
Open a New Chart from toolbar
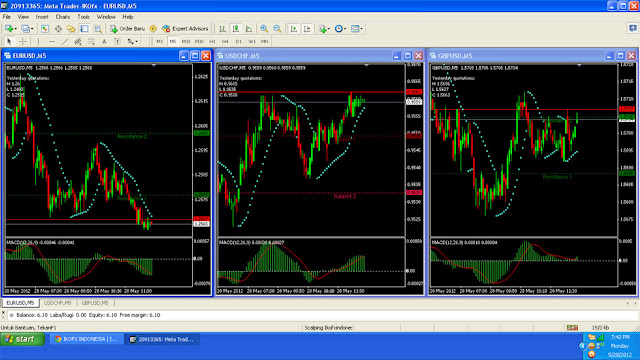[x=8, y=29]
